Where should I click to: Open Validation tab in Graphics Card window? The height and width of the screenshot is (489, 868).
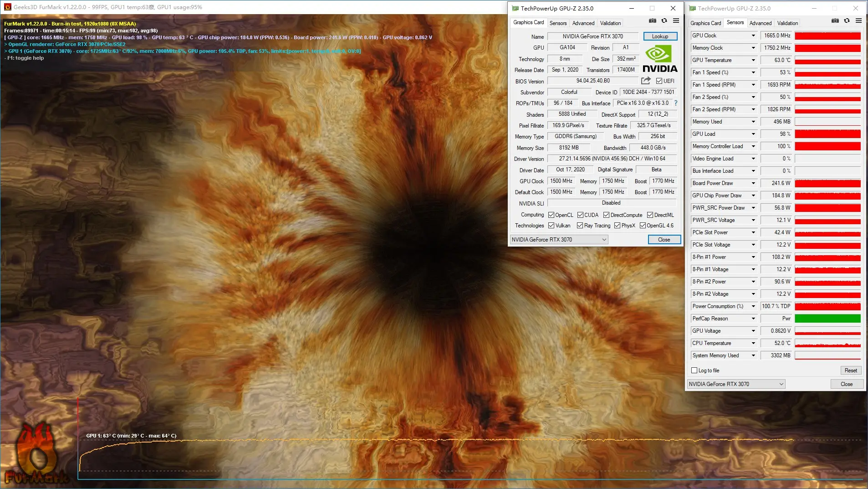tap(610, 23)
